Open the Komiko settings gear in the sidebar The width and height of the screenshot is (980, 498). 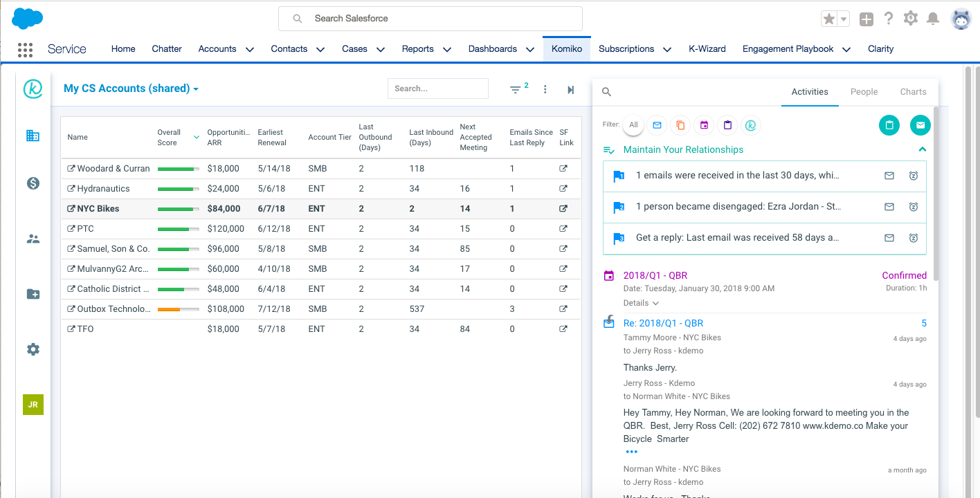(33, 349)
